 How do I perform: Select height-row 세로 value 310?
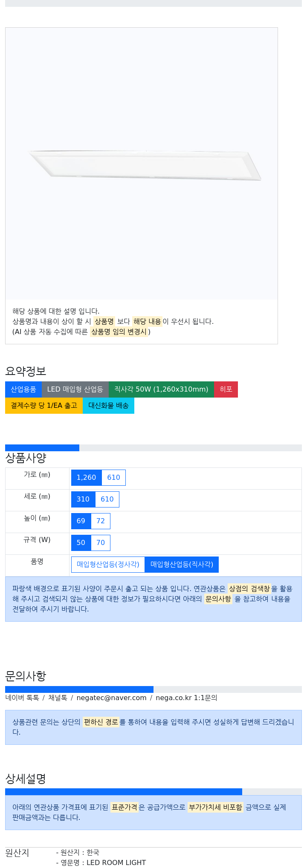[83, 499]
